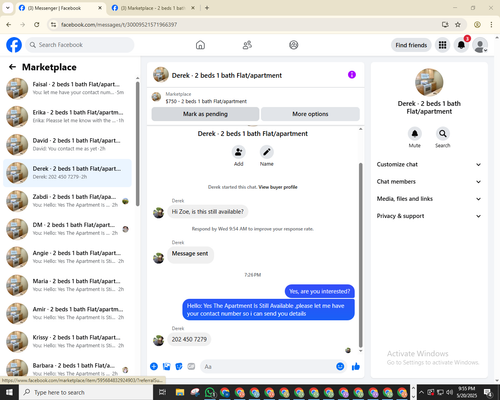The width and height of the screenshot is (500, 400).
Task: Open File Explorer from the taskbar
Action: coord(180,392)
